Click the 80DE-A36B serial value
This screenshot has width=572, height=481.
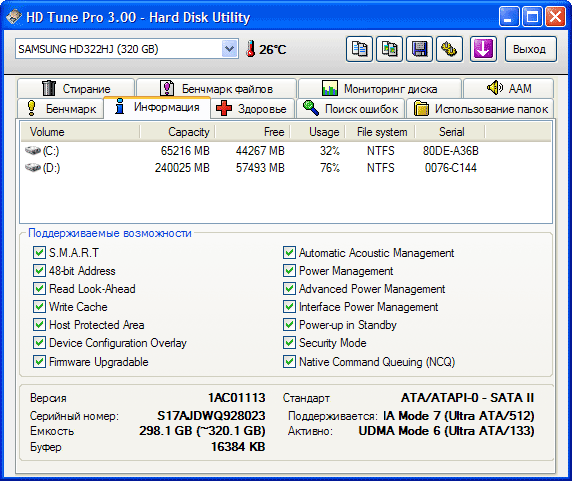451,151
